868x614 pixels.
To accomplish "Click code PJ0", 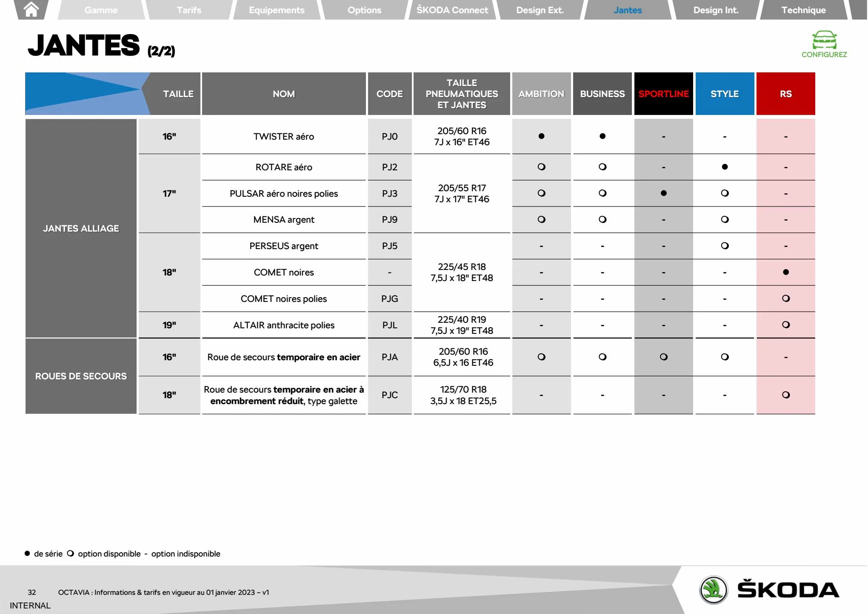I will click(390, 137).
